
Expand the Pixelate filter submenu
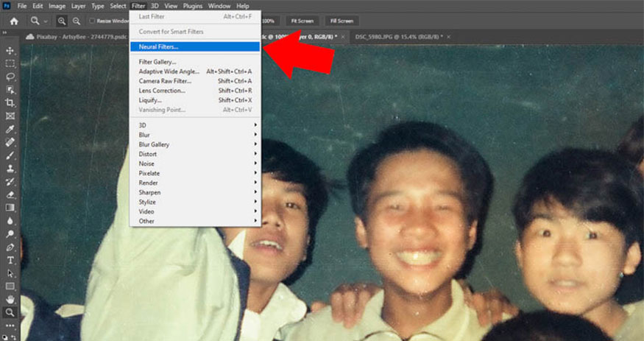coord(195,173)
